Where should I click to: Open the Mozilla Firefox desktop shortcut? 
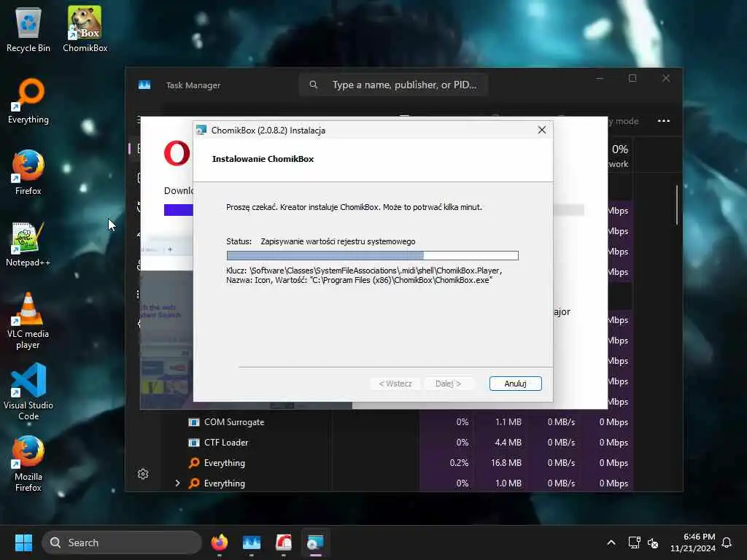pos(28,463)
